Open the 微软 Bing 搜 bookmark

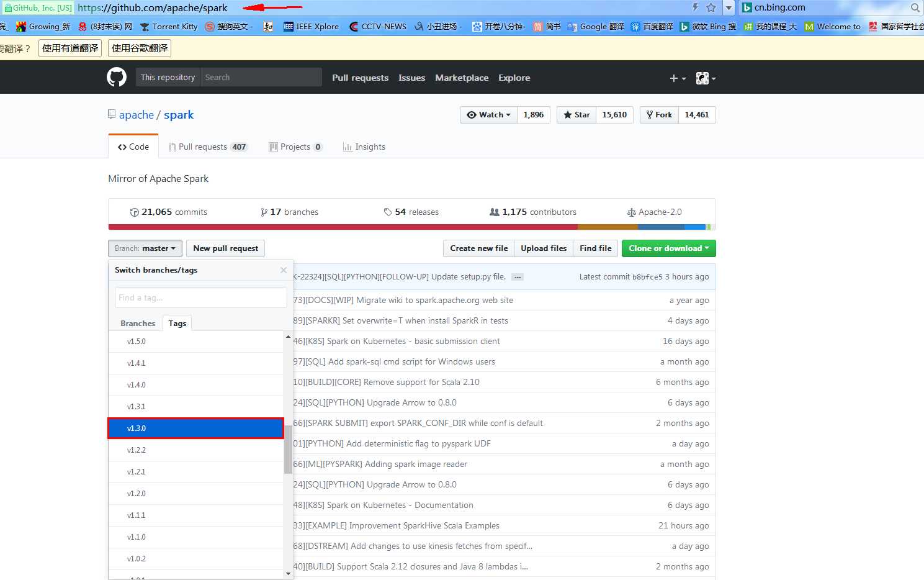[707, 27]
